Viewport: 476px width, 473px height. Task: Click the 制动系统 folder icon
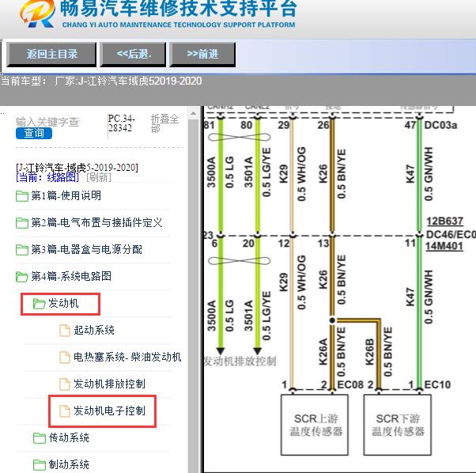[x=40, y=464]
